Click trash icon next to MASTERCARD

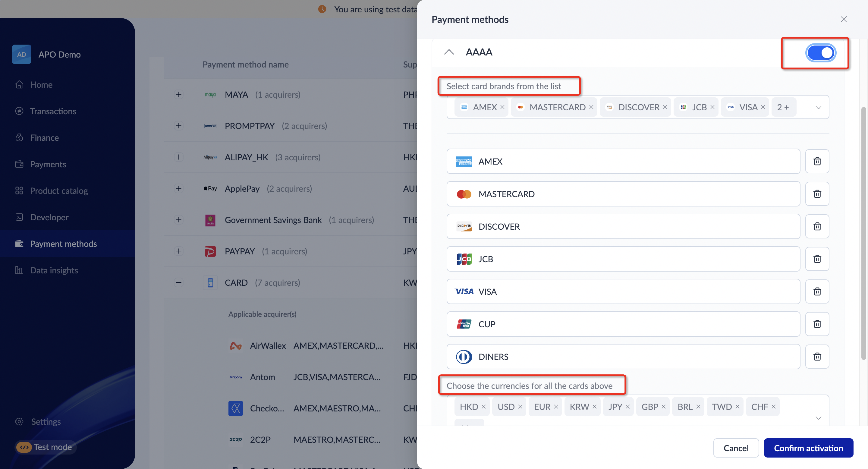[x=817, y=194]
